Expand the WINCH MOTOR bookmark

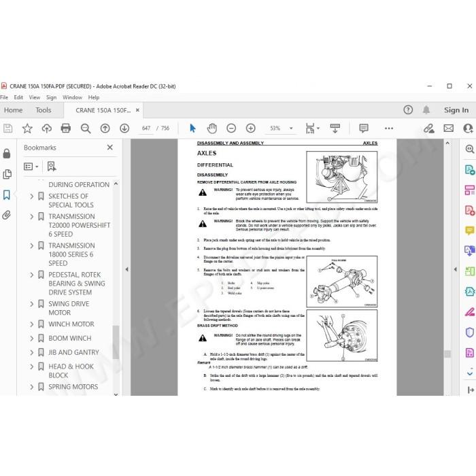(x=31, y=324)
